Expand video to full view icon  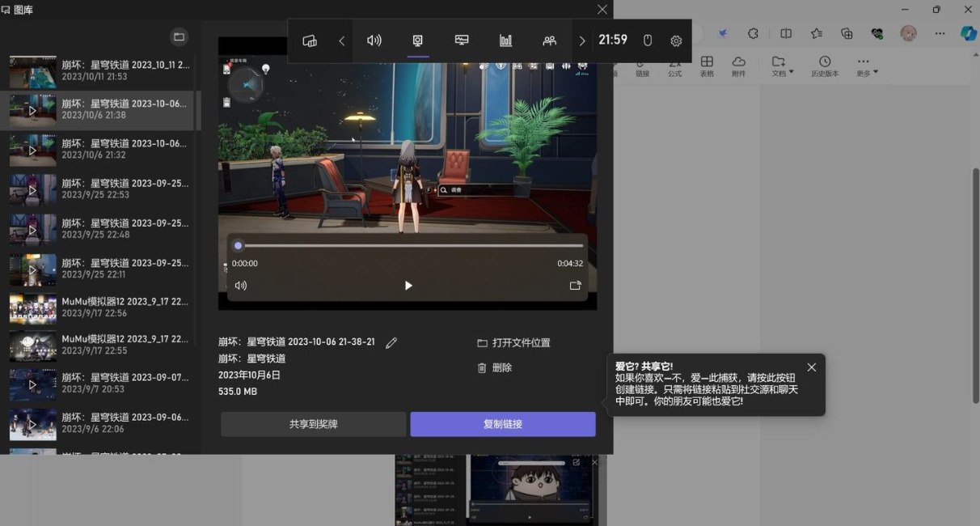(x=575, y=285)
